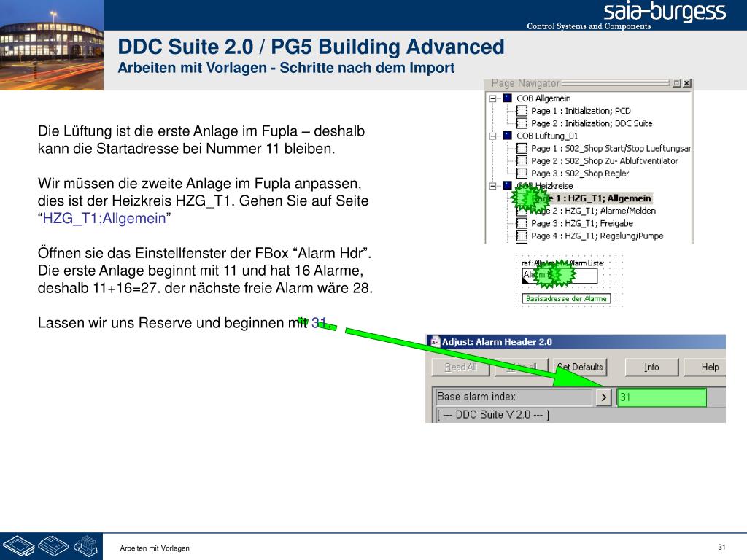Click the 'DDC Suite 2.0 / PG5 Building Advanced' heading
Viewport: 747px width, 560px height.
pyautogui.click(x=311, y=47)
